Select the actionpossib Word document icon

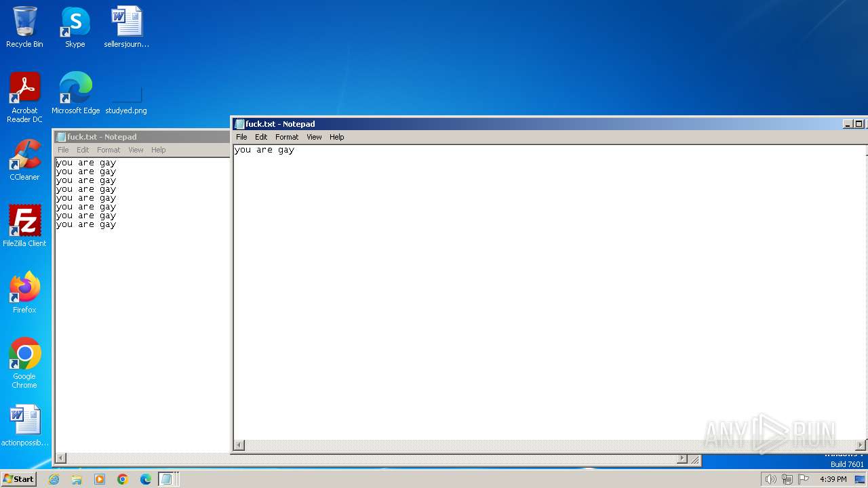pos(24,425)
